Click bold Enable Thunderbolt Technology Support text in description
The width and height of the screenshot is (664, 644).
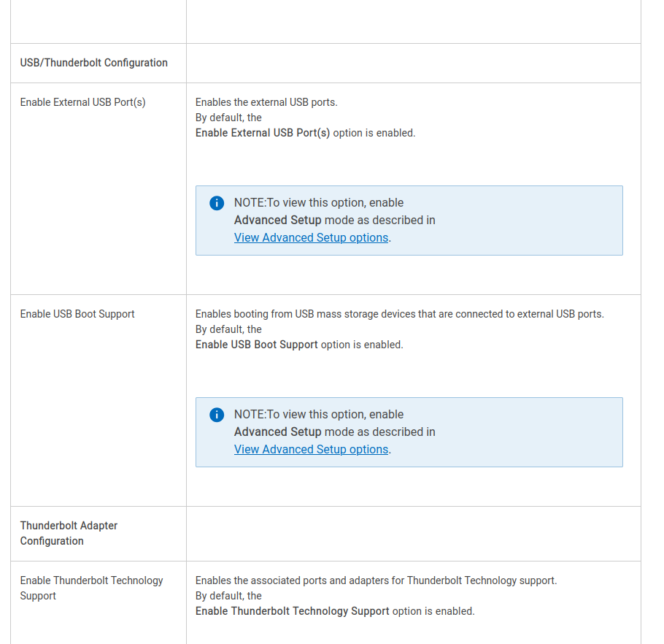[293, 611]
